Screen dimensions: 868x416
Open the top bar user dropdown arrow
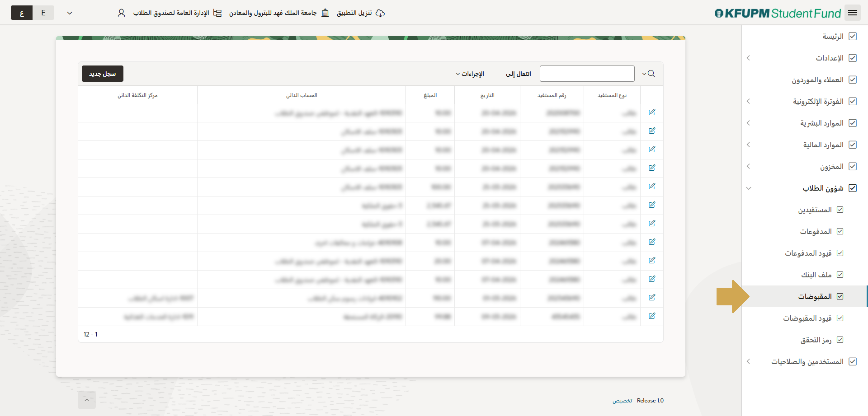70,13
